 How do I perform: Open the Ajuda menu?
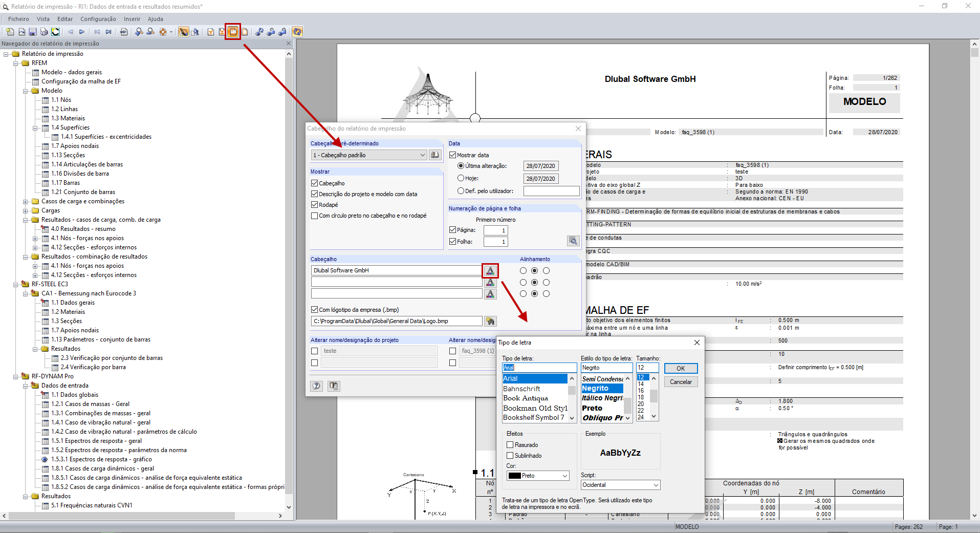[156, 19]
